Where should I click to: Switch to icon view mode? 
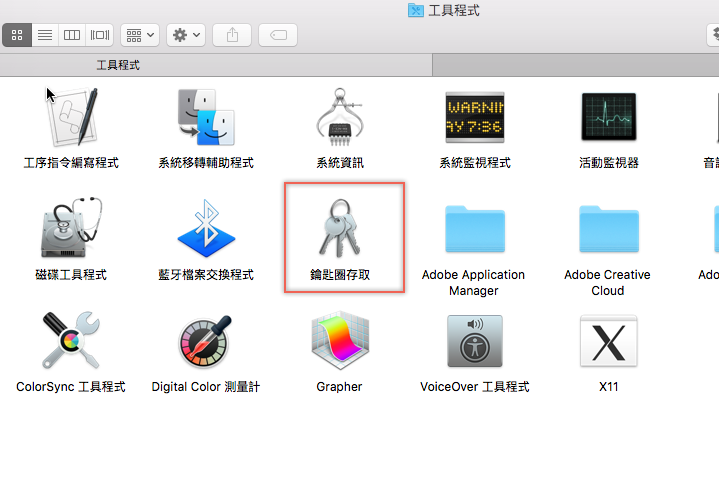coord(18,35)
